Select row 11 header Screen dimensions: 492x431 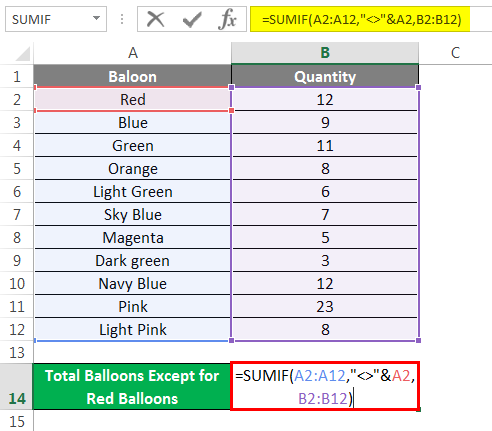point(17,306)
